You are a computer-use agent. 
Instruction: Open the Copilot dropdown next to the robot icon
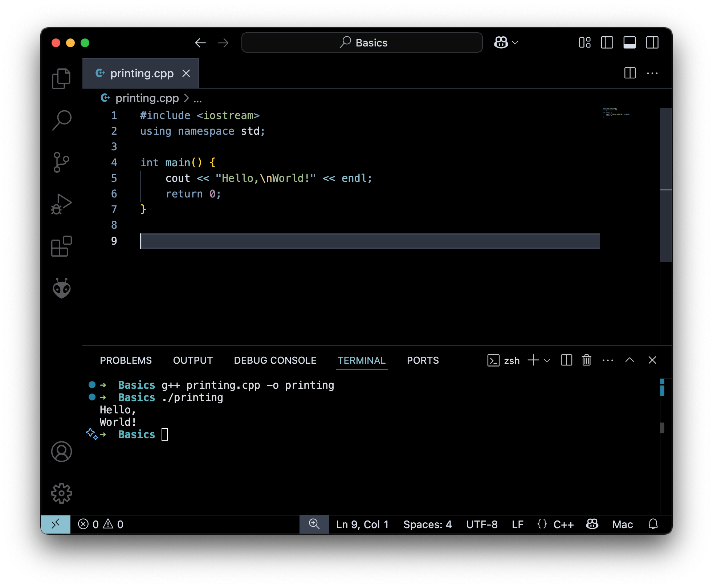[515, 42]
